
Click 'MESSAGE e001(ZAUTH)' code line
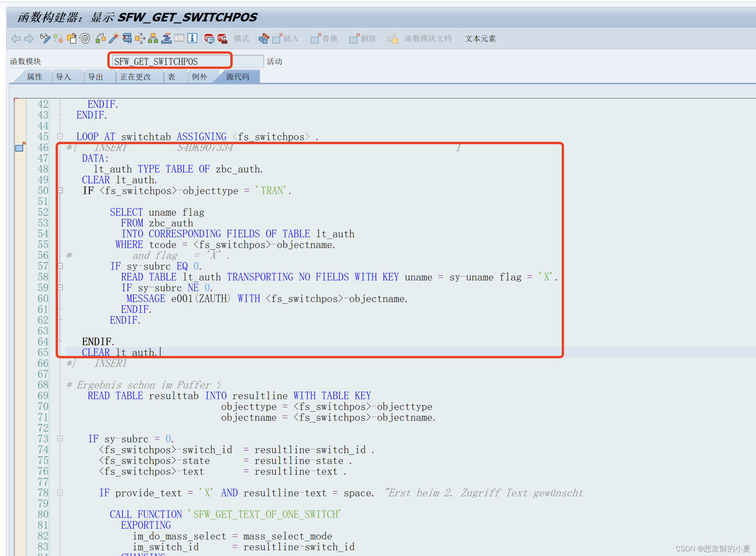pos(267,299)
